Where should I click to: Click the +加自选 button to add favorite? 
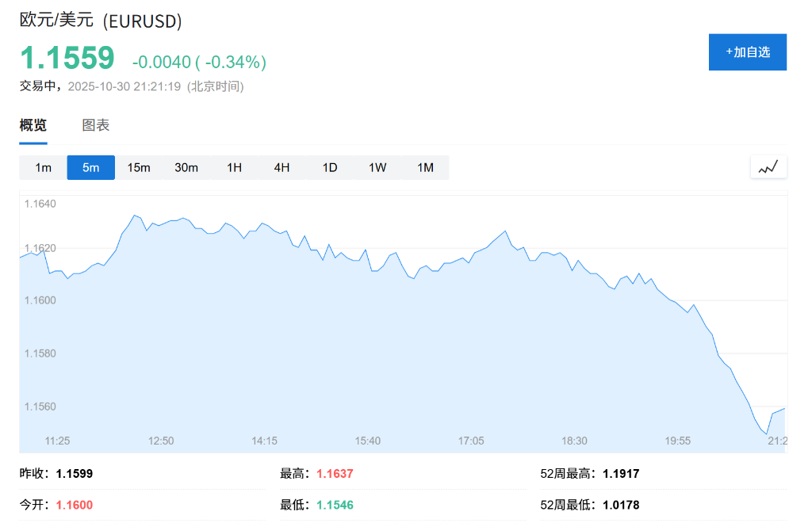[747, 52]
